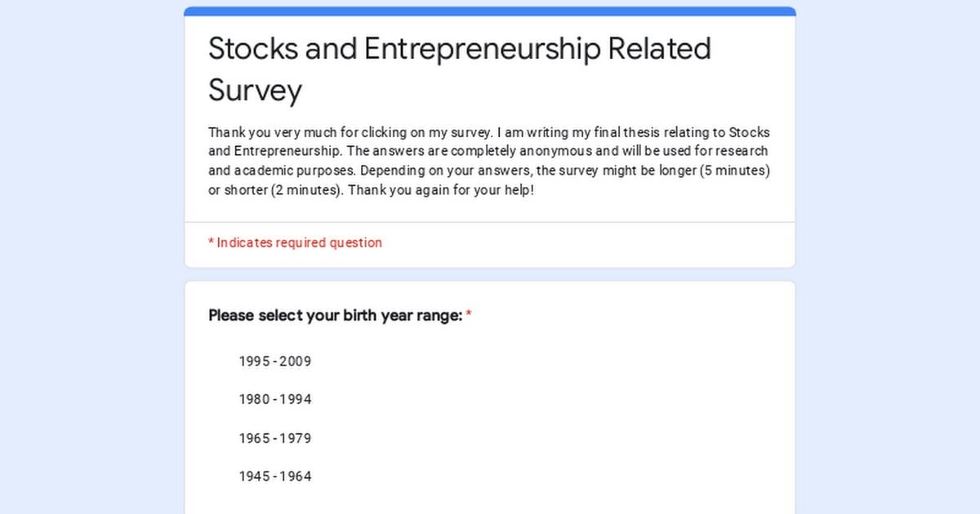Click the blue accent bar atop the form

click(x=490, y=11)
